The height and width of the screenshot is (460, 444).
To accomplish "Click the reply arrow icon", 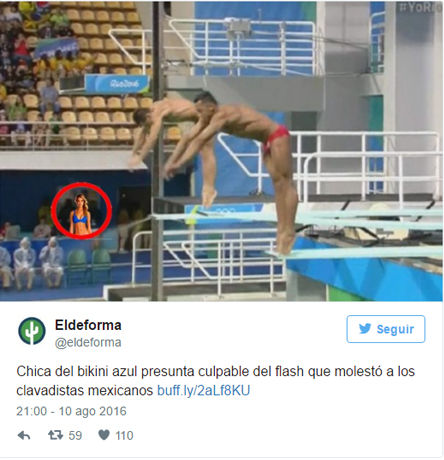I will [24, 435].
